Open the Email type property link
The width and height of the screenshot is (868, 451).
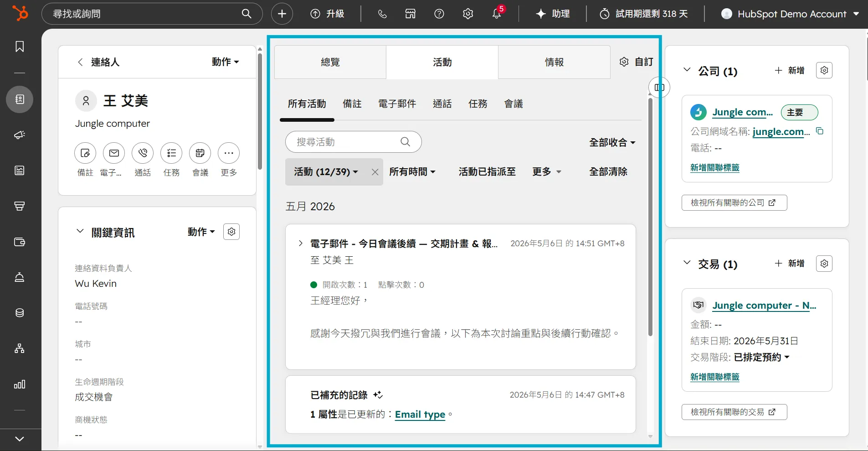(420, 415)
